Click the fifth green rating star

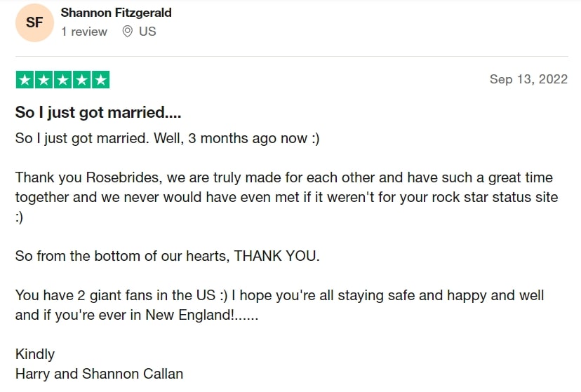pos(100,80)
